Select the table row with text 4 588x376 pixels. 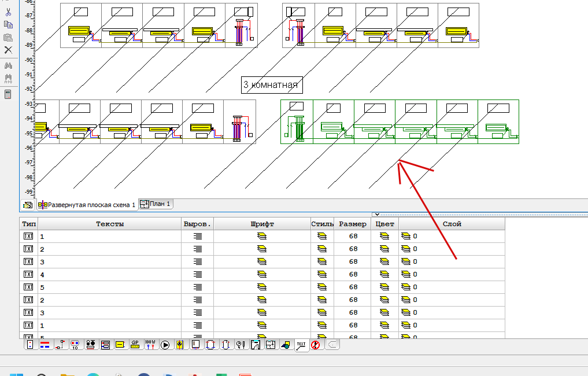[x=262, y=275]
